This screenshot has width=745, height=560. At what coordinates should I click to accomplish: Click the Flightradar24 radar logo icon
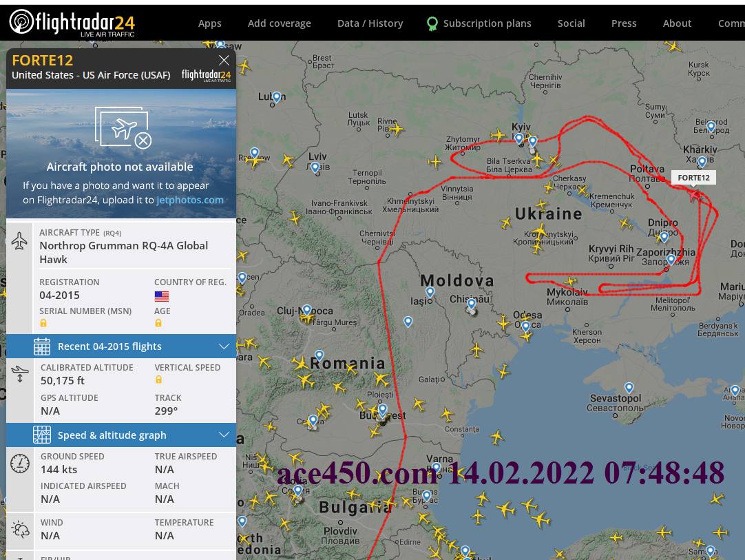(21, 22)
